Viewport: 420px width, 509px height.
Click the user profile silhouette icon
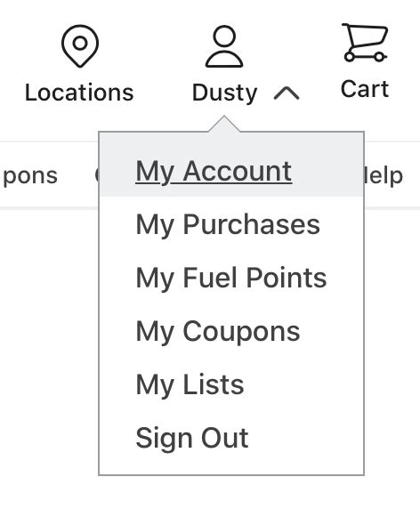point(224,45)
